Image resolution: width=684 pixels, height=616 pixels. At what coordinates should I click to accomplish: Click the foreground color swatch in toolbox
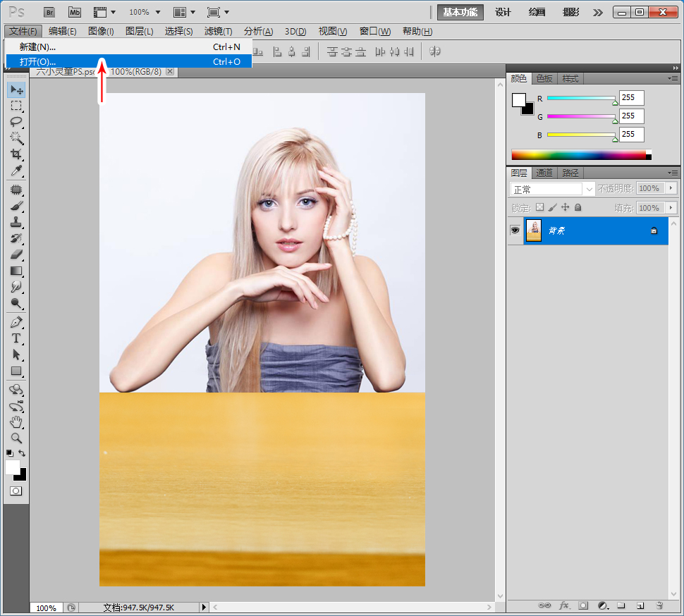point(13,467)
